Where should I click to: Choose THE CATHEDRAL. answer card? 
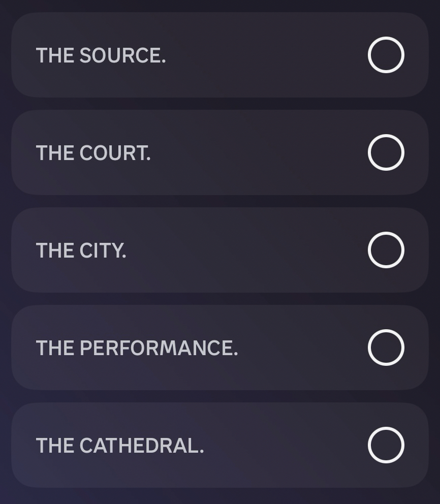click(219, 445)
